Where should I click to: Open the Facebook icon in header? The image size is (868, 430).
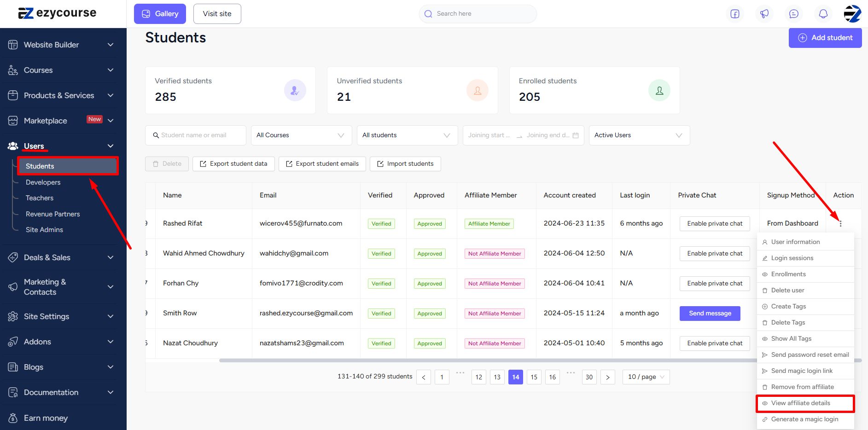coord(735,14)
